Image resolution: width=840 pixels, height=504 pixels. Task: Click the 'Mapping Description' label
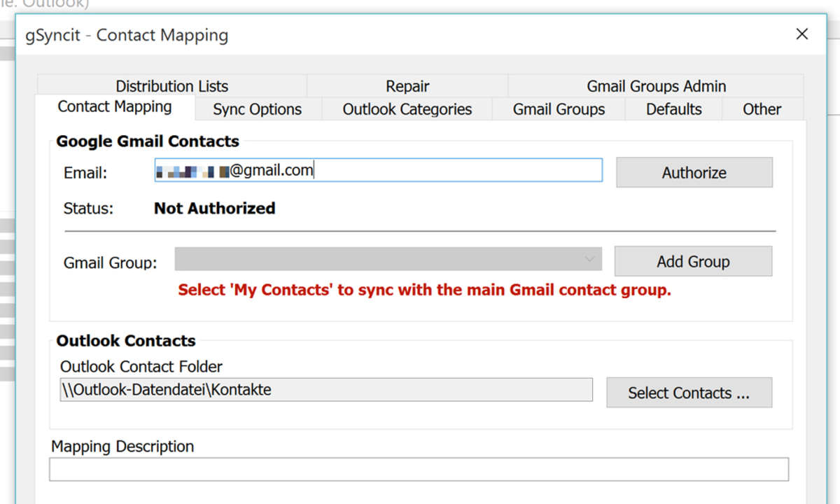(x=122, y=447)
